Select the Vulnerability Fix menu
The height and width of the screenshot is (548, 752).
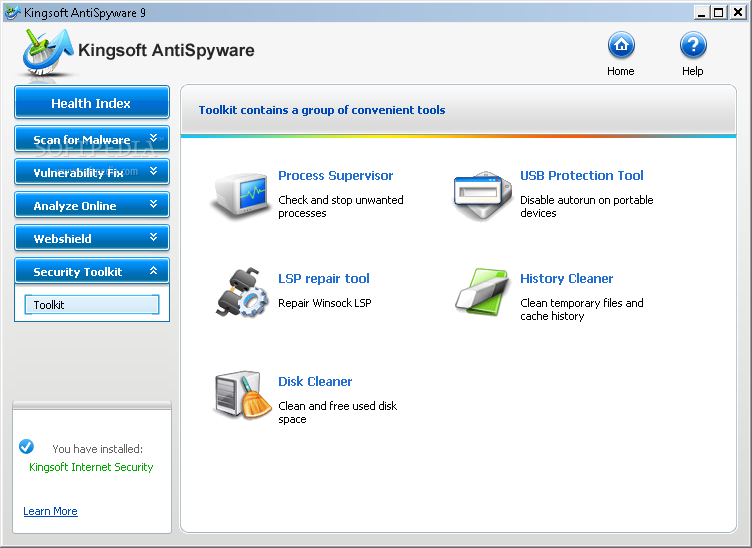92,172
